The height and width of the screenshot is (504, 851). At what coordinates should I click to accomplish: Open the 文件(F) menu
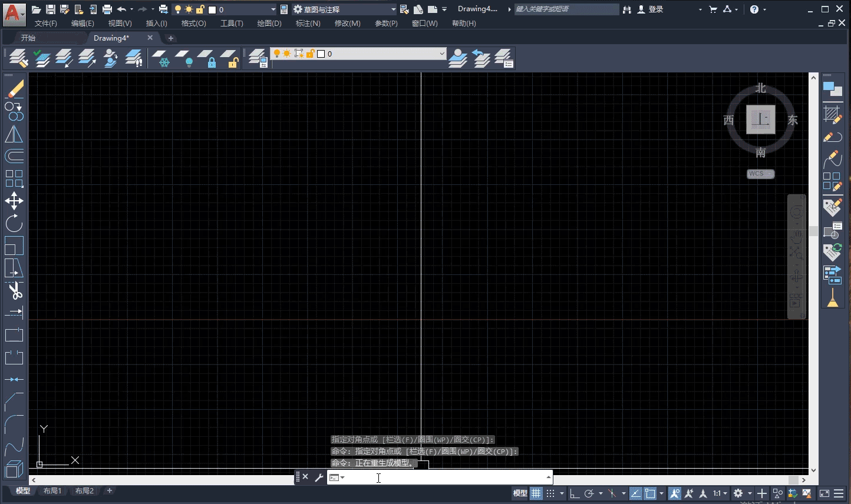(x=45, y=24)
